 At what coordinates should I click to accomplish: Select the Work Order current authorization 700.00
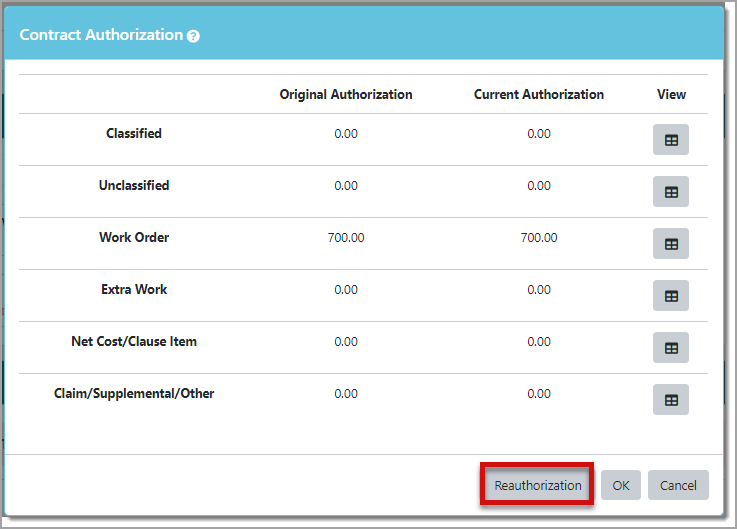pyautogui.click(x=539, y=238)
